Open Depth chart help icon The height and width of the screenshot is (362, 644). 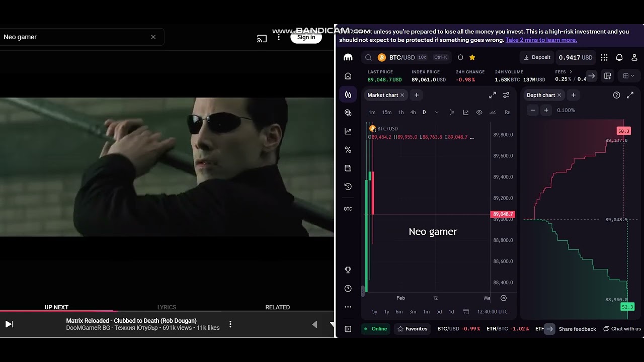coord(617,95)
